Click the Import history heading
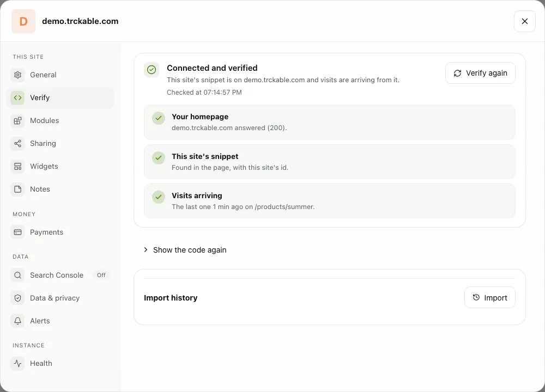 click(171, 298)
